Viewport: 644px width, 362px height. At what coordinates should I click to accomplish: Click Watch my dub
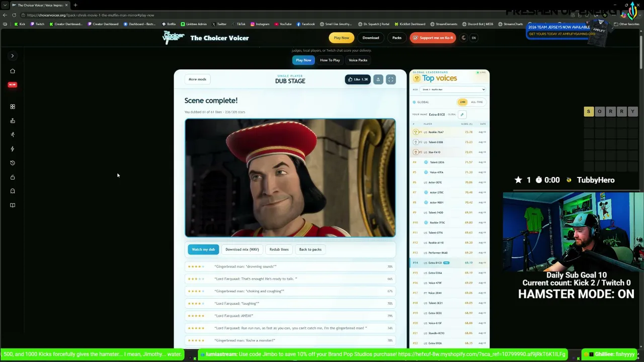click(203, 249)
